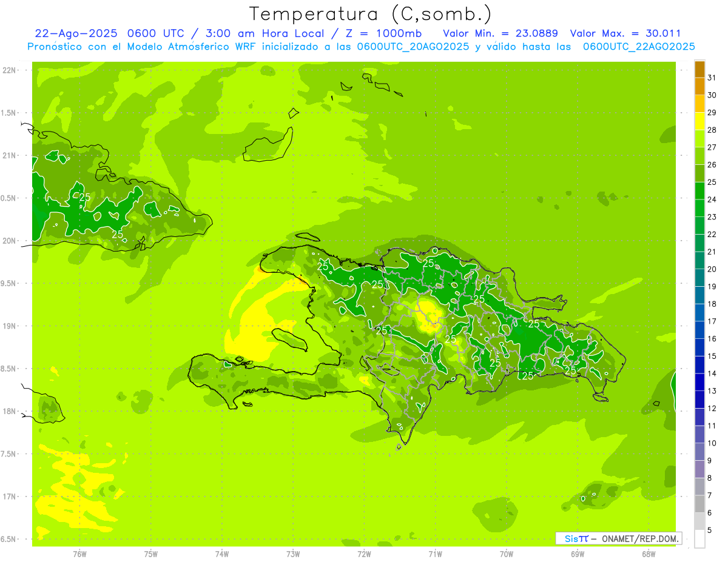Click the legend scale value 26
This screenshot has height=562, width=728.
(x=712, y=164)
